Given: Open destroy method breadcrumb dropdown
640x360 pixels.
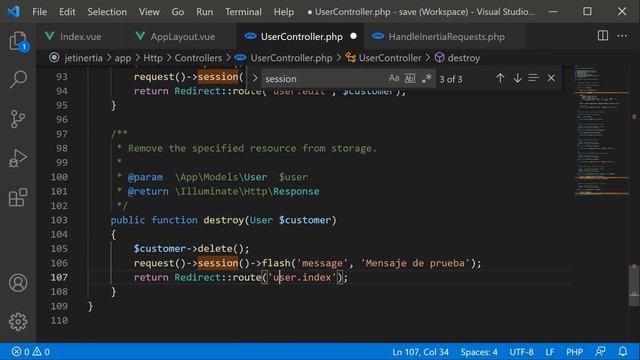Looking at the screenshot, I should tap(464, 58).
